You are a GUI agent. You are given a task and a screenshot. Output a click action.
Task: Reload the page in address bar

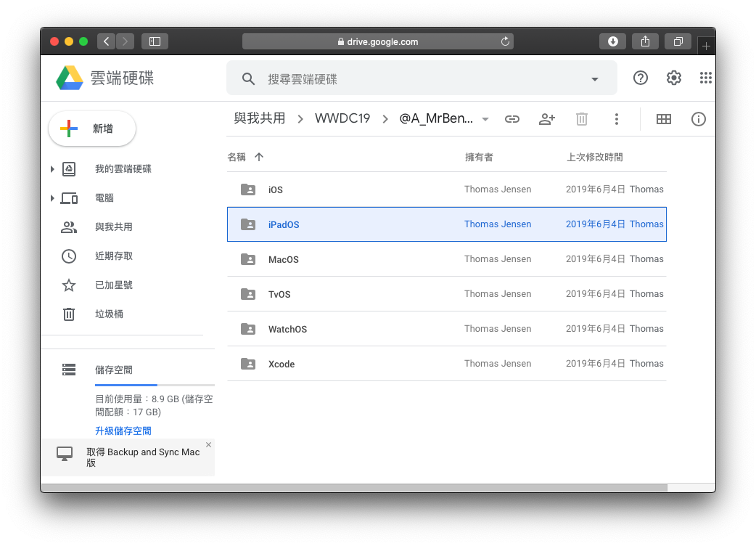point(505,41)
